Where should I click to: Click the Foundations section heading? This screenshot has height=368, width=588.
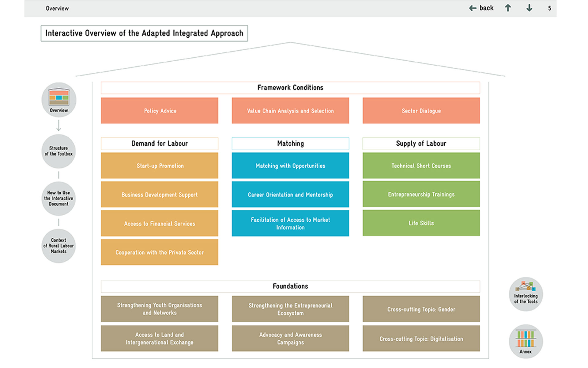[x=290, y=286]
